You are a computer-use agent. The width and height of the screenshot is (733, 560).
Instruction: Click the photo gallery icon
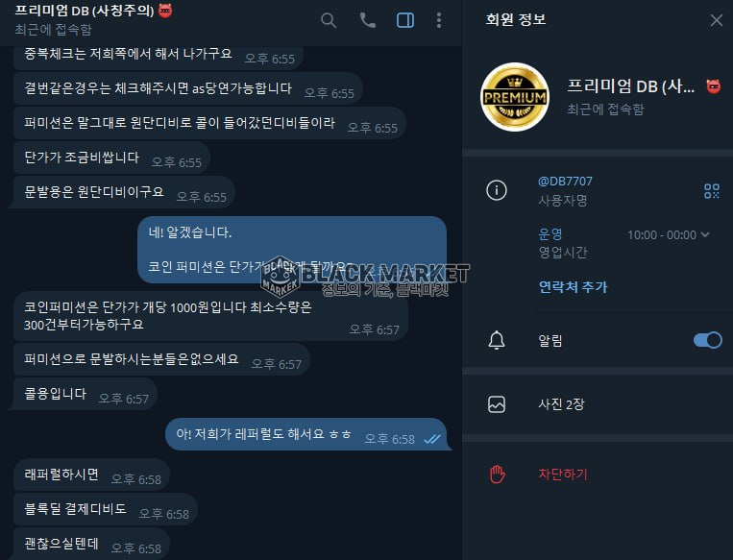(x=497, y=404)
